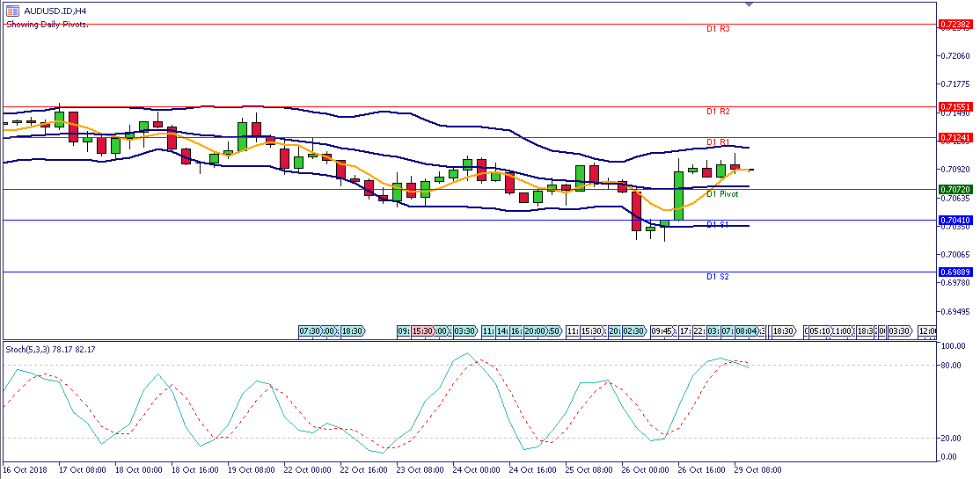The height and width of the screenshot is (479, 980).
Task: Click the chart shift triangle marker
Action: click(749, 4)
